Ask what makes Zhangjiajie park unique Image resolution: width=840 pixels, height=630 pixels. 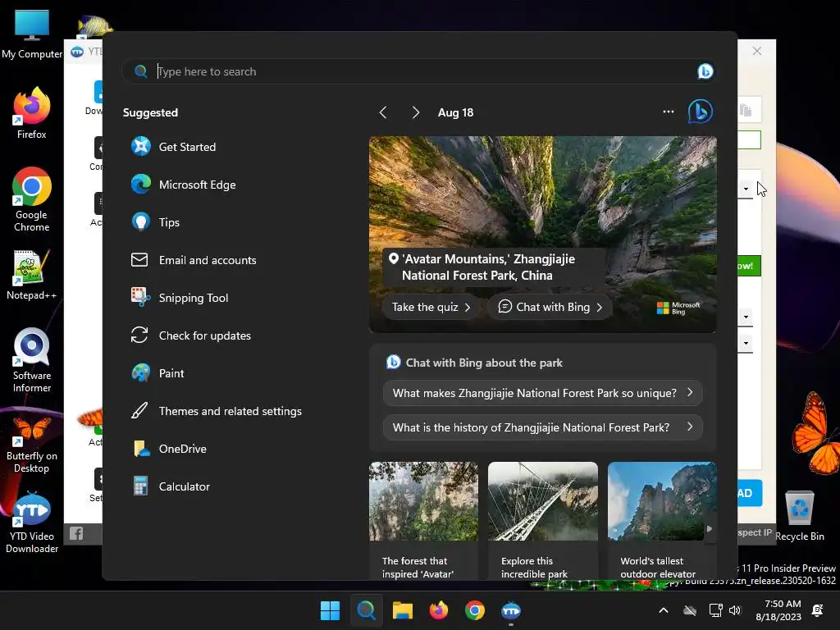click(x=543, y=393)
